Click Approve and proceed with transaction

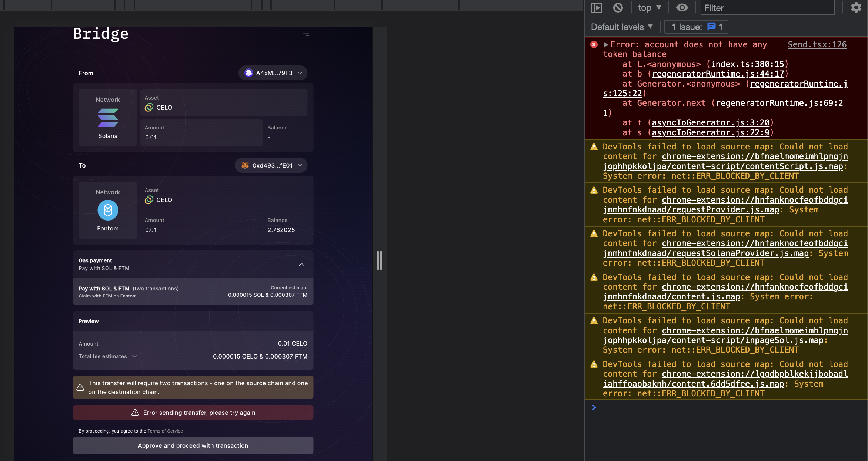pyautogui.click(x=193, y=445)
